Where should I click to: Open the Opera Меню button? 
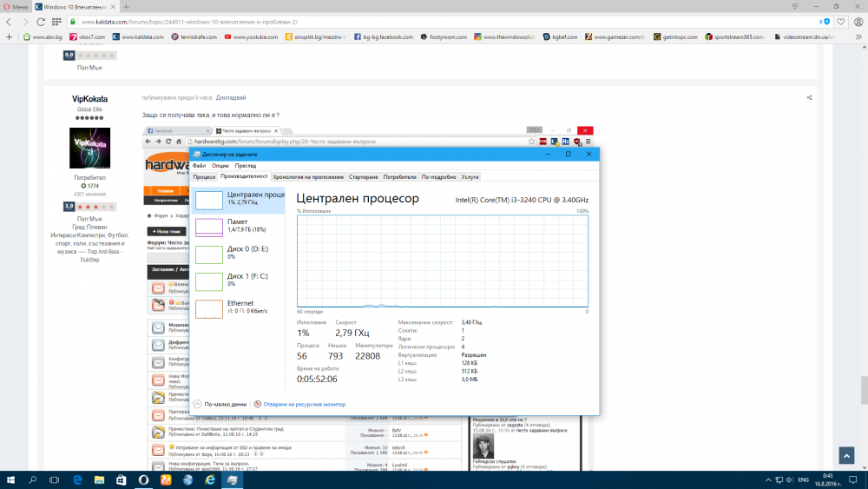[16, 7]
